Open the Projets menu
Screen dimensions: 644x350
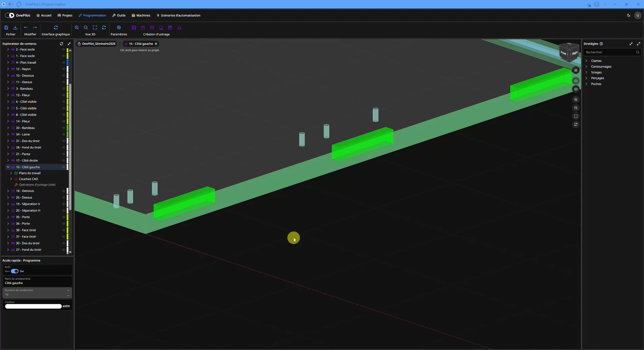coord(65,15)
